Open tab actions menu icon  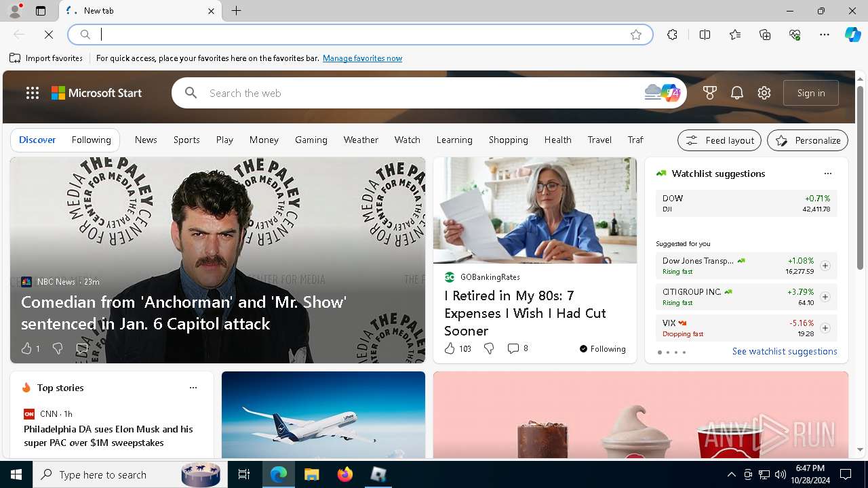tap(41, 11)
